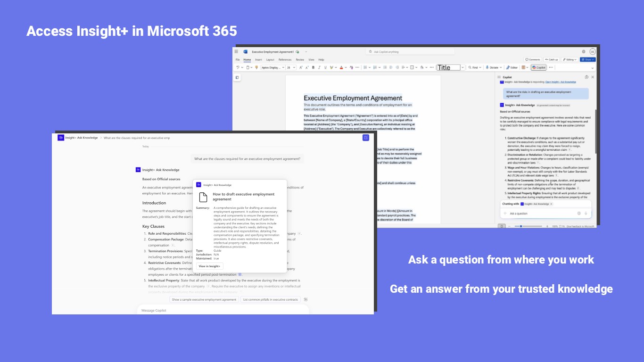This screenshot has width=644, height=362.
Task: Select the Format Painter brush in Word
Action: pos(256,67)
